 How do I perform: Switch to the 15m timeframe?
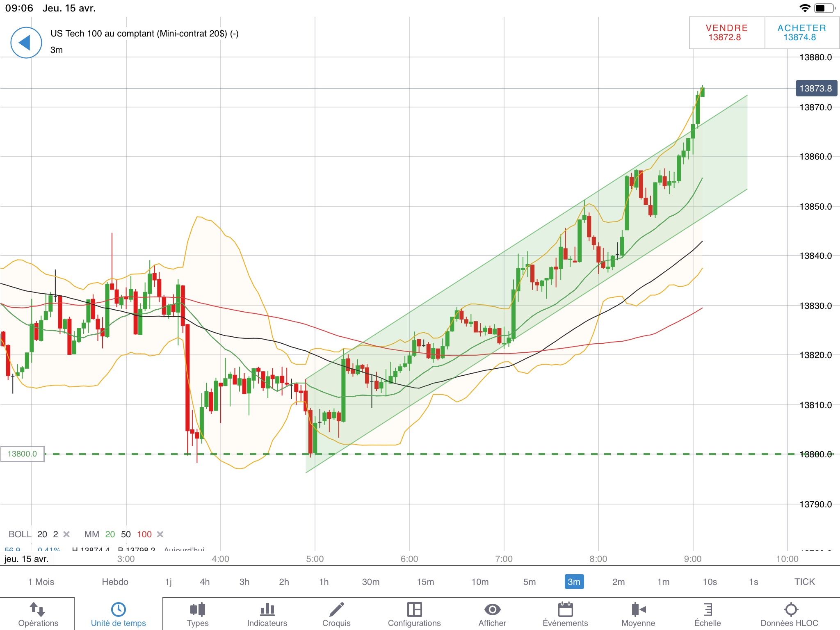coord(425,582)
